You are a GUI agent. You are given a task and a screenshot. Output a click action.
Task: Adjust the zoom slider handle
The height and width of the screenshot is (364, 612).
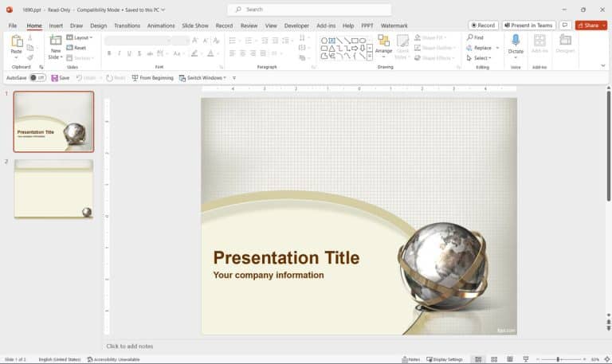pos(558,359)
